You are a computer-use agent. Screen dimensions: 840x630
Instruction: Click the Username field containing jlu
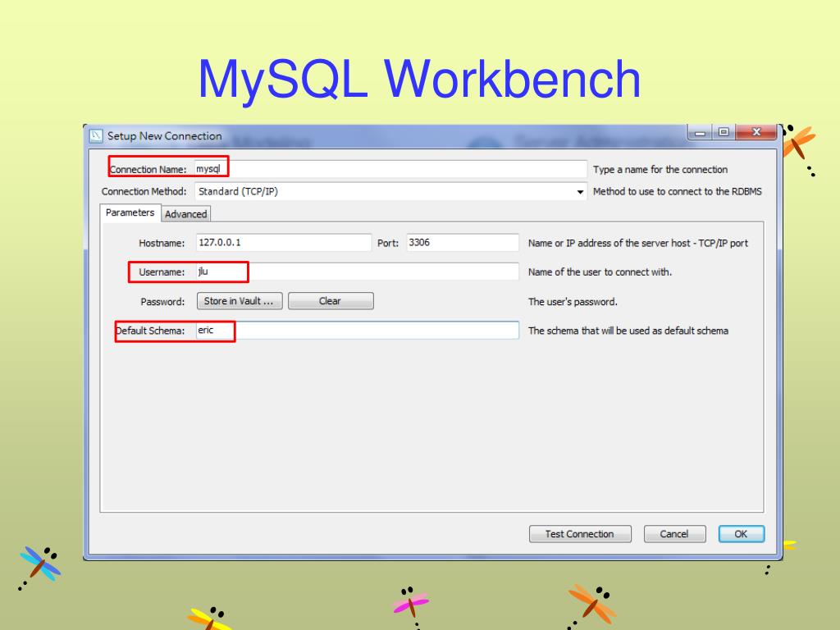pyautogui.click(x=358, y=272)
